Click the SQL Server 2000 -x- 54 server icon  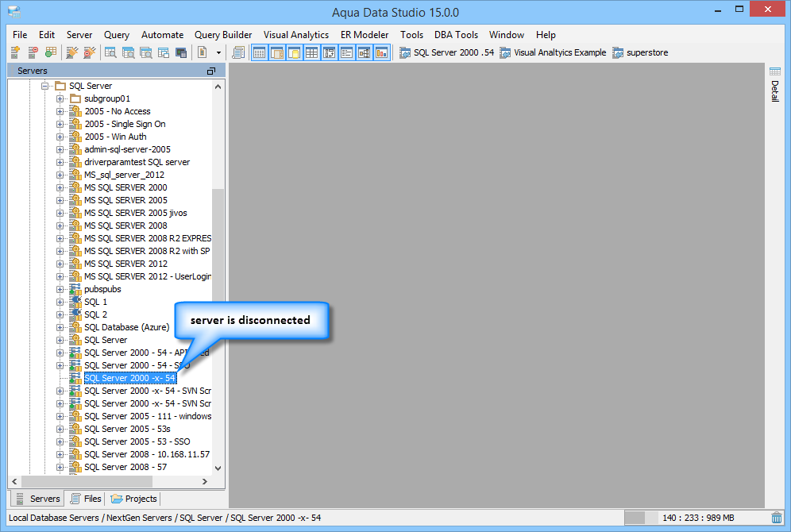pyautogui.click(x=75, y=378)
